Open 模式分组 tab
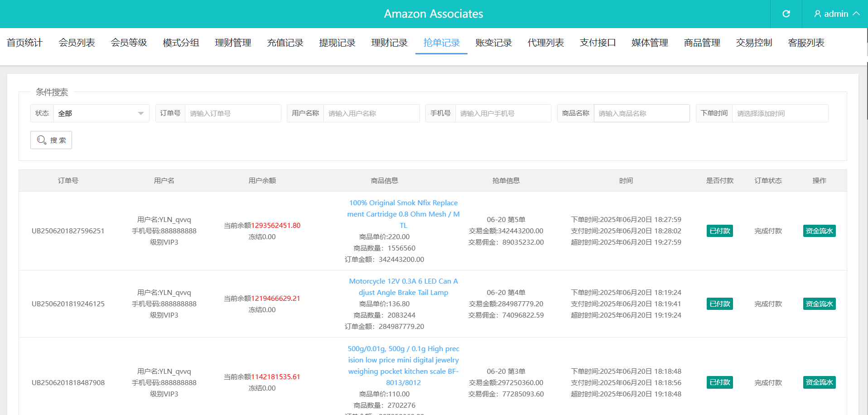 181,43
